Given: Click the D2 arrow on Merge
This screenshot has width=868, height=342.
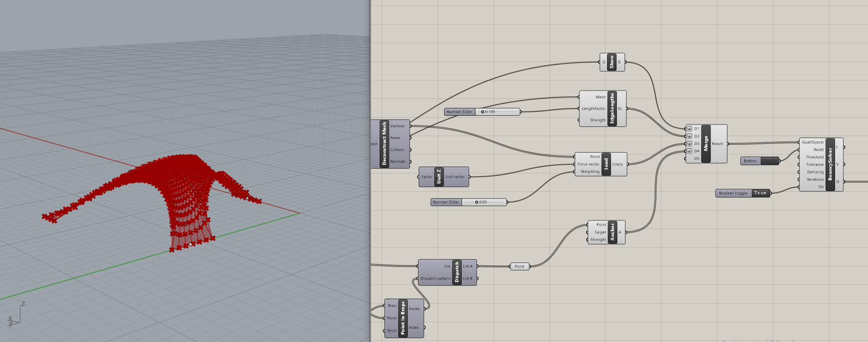Looking at the screenshot, I should click(689, 136).
